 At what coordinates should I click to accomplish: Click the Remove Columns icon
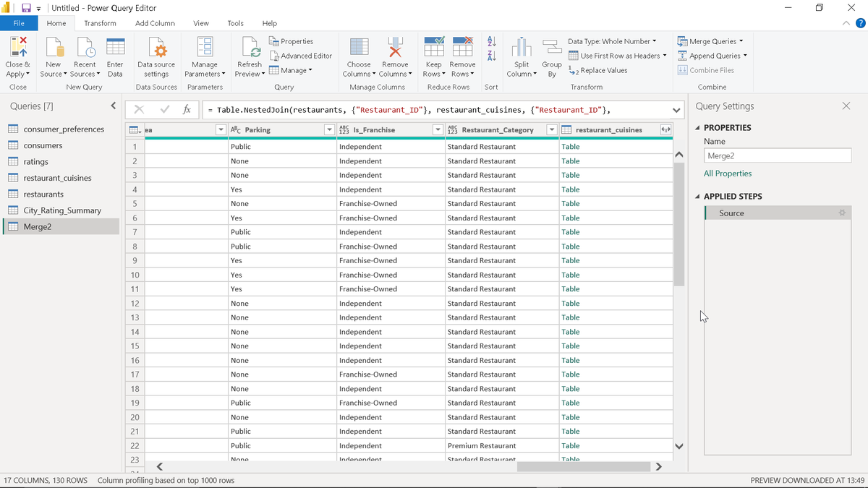coord(395,46)
